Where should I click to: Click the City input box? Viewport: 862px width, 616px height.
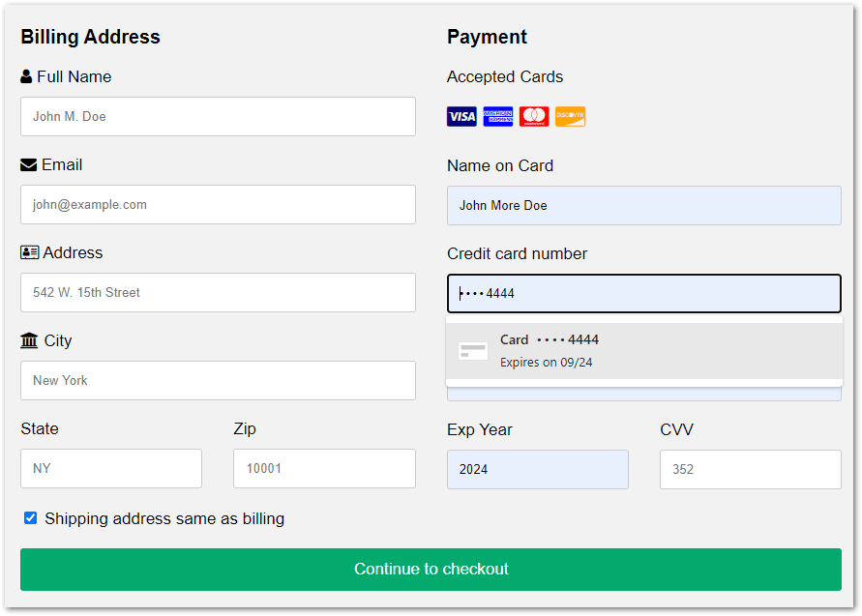[218, 380]
